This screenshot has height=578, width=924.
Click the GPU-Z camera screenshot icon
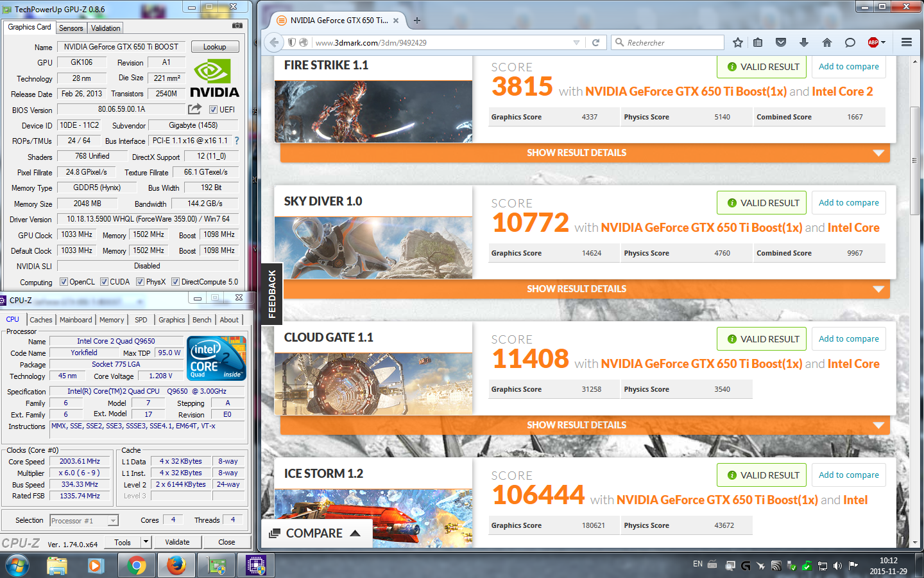pos(237,26)
